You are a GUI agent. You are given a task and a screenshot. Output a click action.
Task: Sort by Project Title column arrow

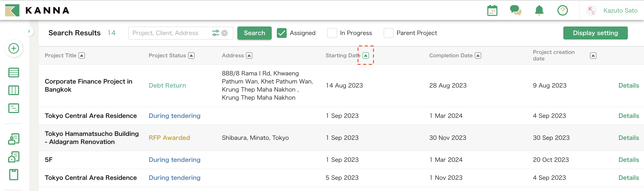coord(82,56)
